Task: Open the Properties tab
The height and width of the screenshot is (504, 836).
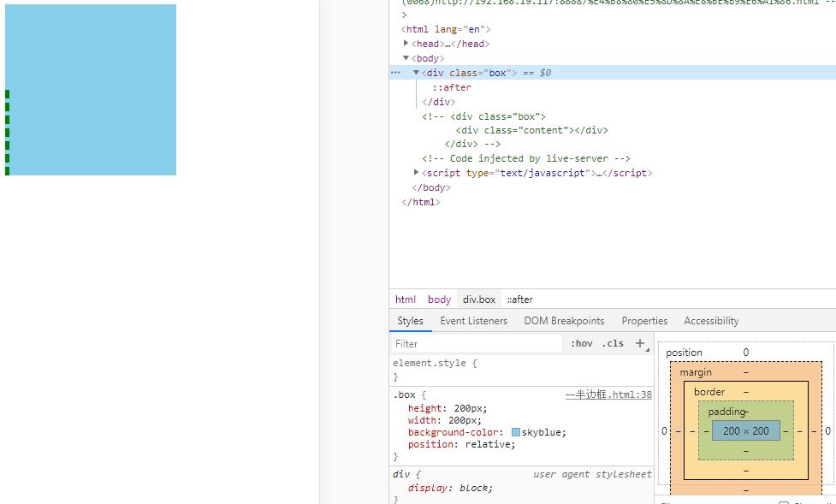Action: tap(644, 321)
